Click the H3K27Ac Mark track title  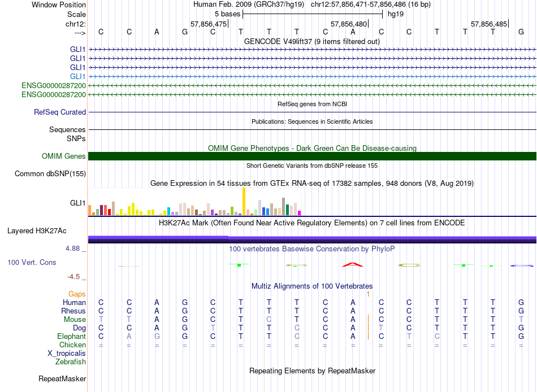pyautogui.click(x=312, y=223)
